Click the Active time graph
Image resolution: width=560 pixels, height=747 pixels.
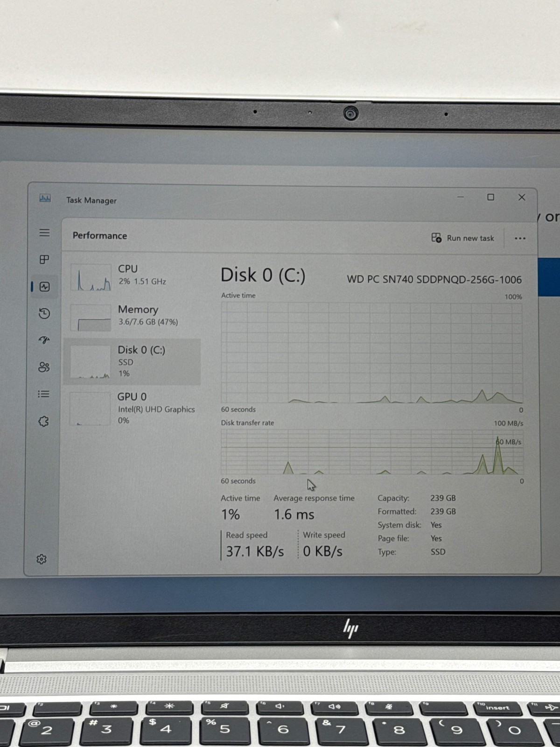coord(372,352)
